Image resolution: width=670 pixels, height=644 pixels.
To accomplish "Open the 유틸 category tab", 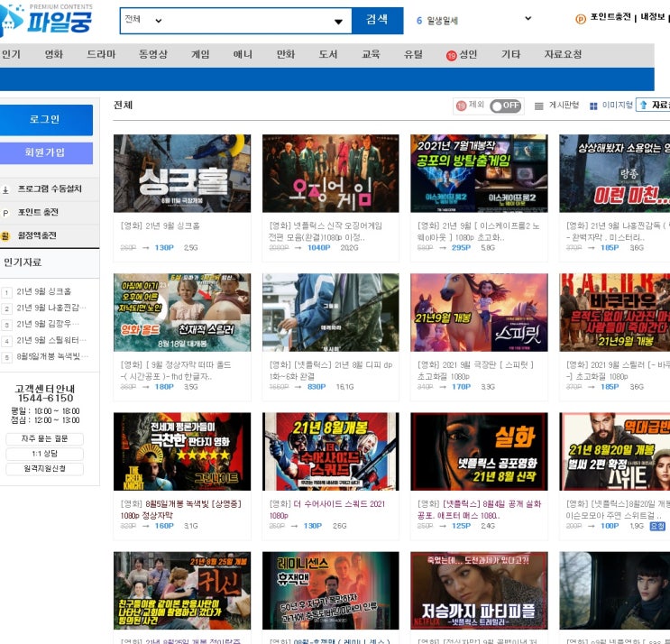I will coord(413,55).
